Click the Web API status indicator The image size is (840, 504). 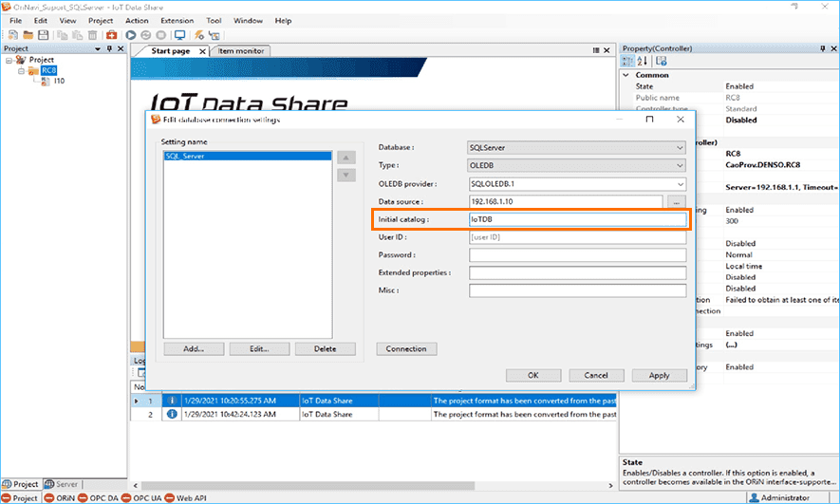pos(185,497)
